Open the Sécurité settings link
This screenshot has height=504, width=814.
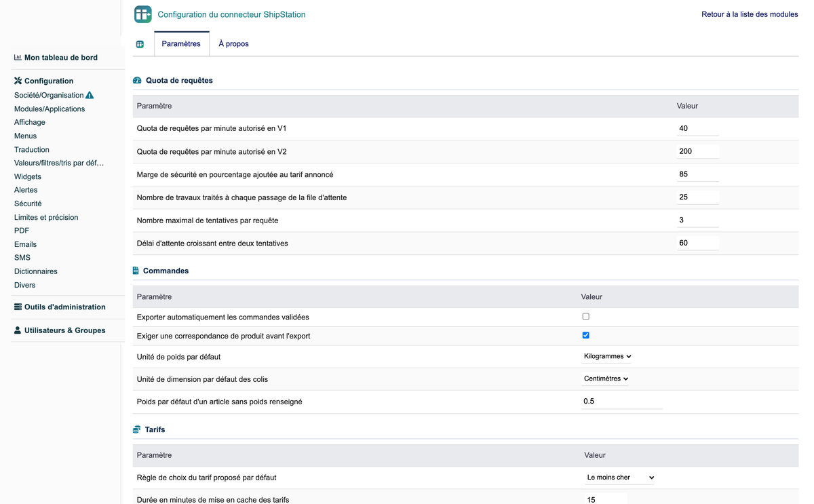[28, 203]
